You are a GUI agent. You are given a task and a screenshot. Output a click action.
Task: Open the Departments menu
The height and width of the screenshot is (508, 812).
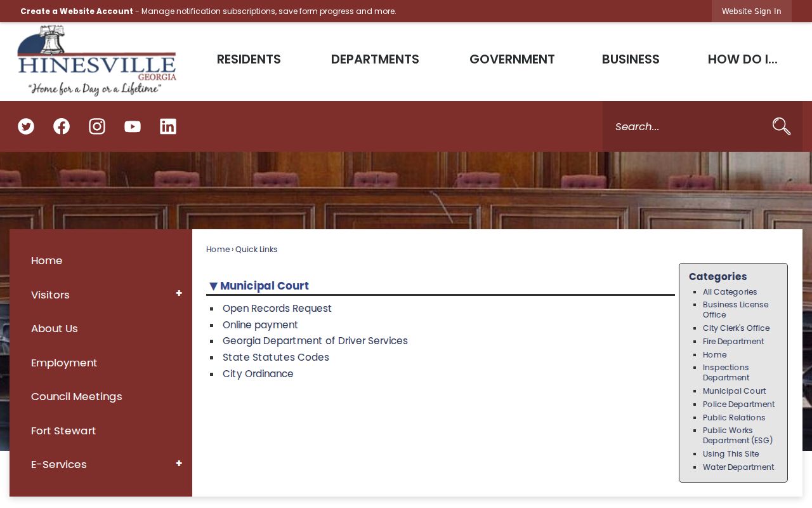pyautogui.click(x=375, y=59)
